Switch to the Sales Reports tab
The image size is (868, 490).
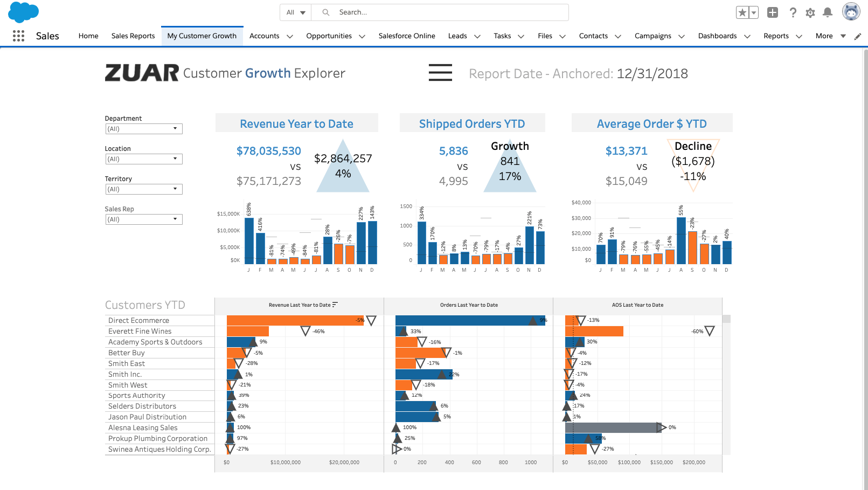click(133, 36)
